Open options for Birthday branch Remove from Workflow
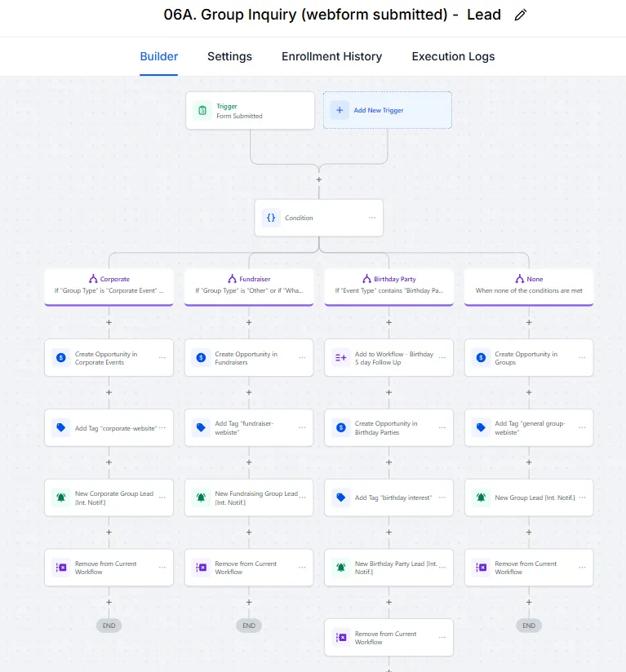Image resolution: width=626 pixels, height=672 pixels. [442, 638]
